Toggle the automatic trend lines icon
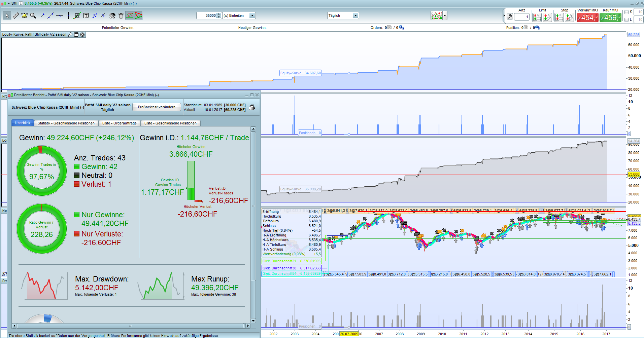 (x=130, y=15)
